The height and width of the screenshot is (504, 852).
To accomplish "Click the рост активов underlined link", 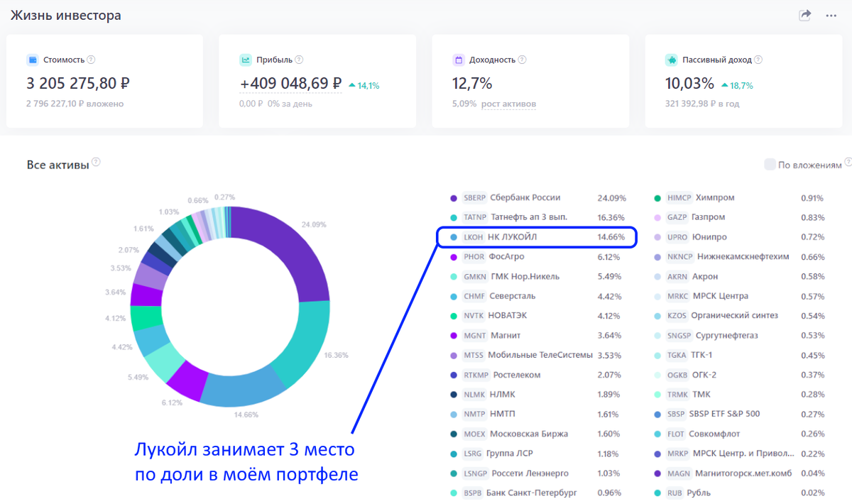I will coord(508,104).
